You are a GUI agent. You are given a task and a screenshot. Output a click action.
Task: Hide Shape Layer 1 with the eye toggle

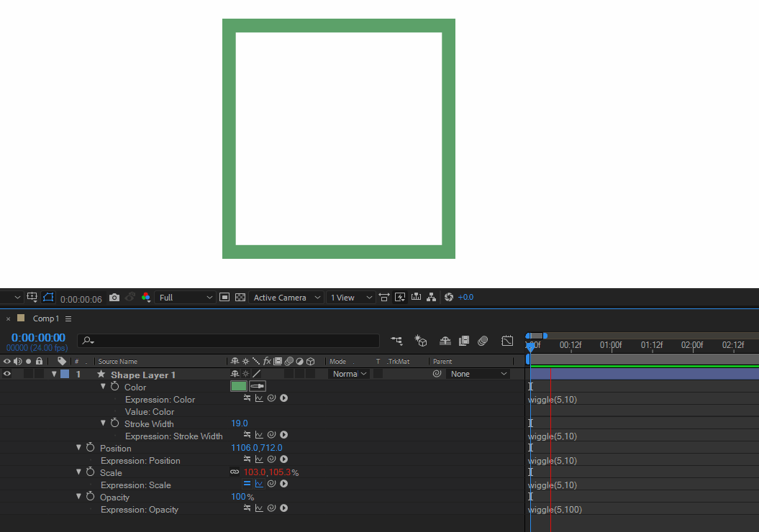(x=6, y=374)
